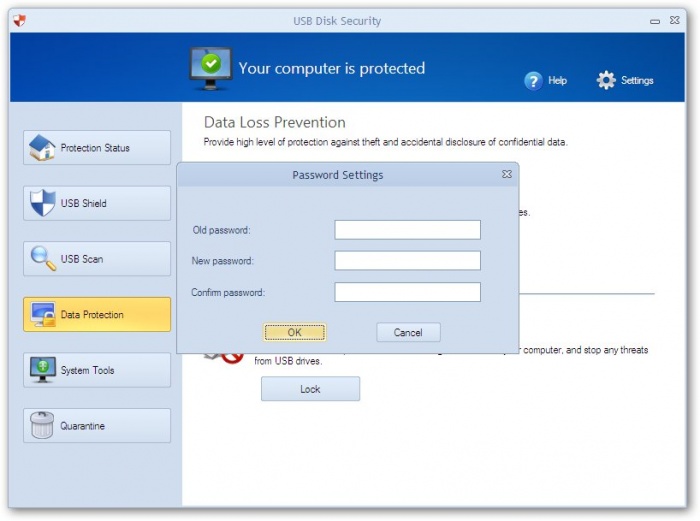
Task: Select the Data Protection section
Action: pyautogui.click(x=97, y=314)
